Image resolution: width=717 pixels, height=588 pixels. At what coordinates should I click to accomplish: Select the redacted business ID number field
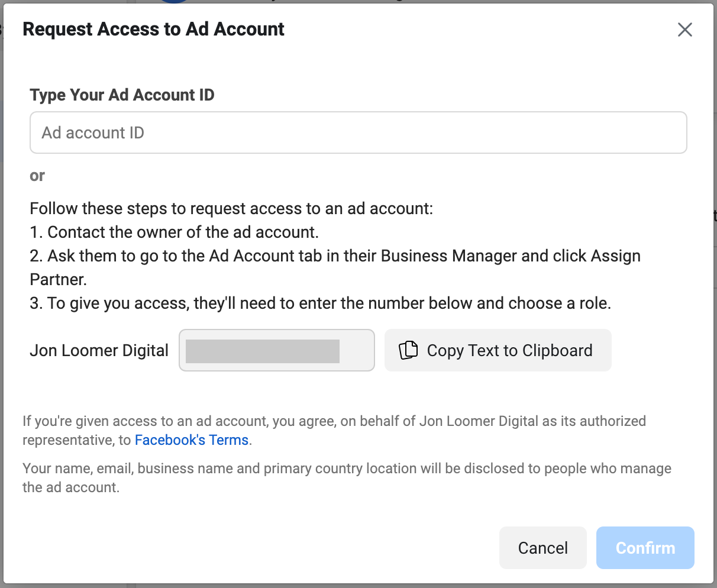coord(277,350)
